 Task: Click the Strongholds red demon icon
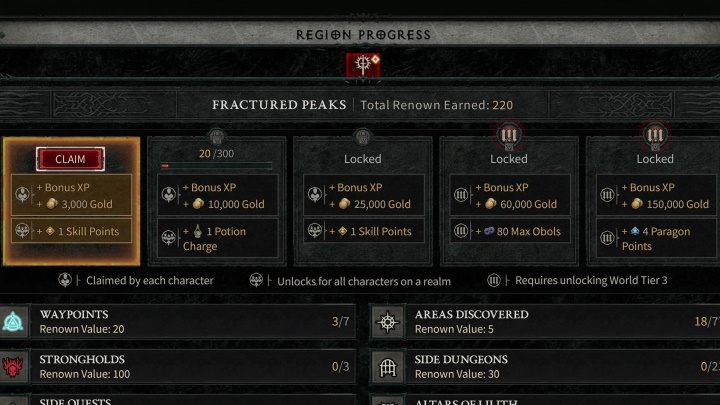15,367
